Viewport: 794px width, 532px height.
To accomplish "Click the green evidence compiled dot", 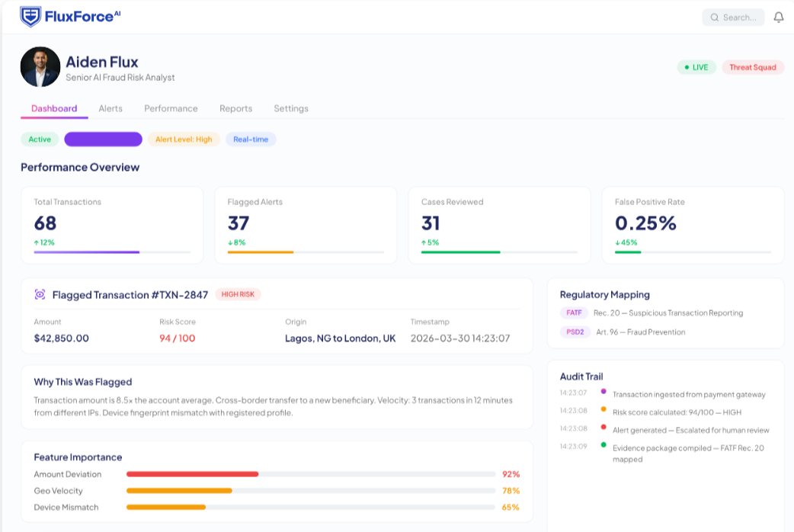I will [x=603, y=445].
